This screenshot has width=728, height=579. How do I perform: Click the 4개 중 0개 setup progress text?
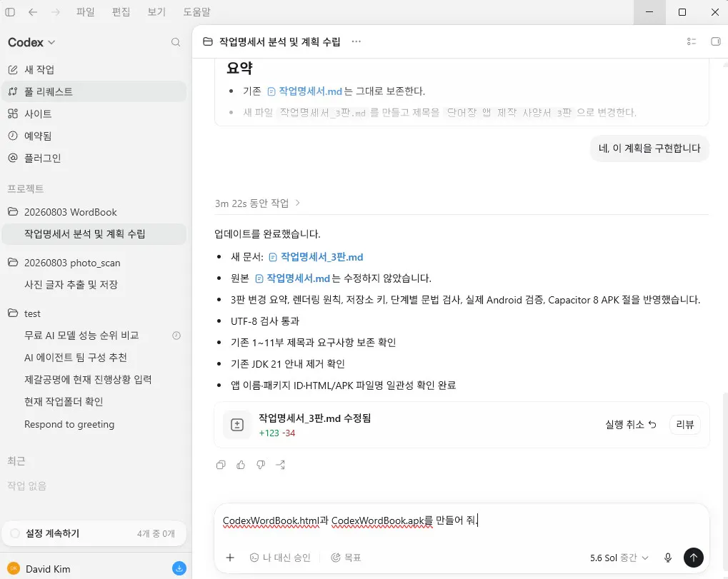tap(156, 534)
